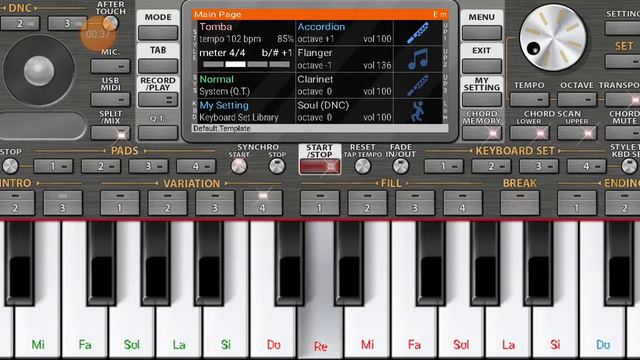Screen dimensions: 640x360
Task: Click the MY SETTING button
Action: (x=482, y=100)
